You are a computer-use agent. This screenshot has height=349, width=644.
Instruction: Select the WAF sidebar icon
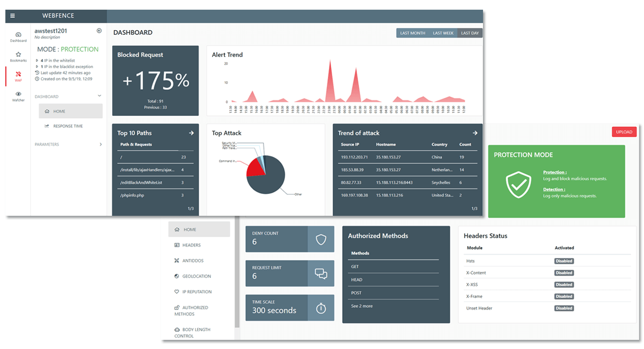pyautogui.click(x=18, y=76)
